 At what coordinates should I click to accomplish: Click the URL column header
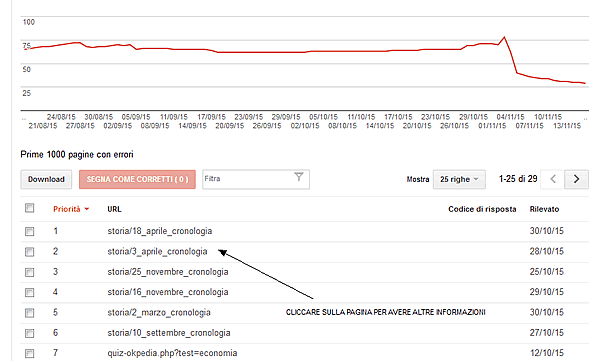tap(114, 209)
